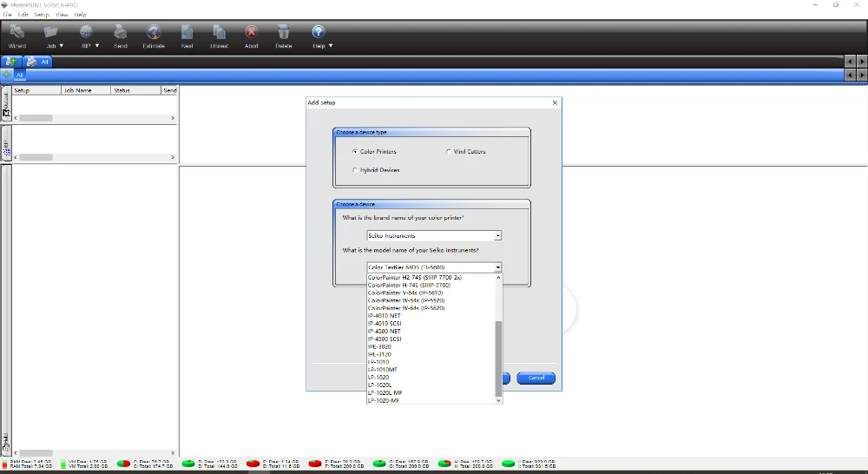The image size is (868, 474).
Task: Choose IP-4010 SCSI model
Action: point(431,324)
